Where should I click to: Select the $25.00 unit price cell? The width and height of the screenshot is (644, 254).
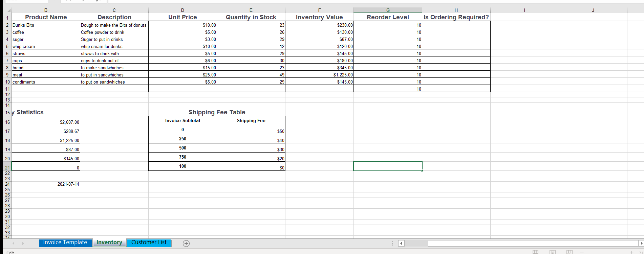point(183,75)
